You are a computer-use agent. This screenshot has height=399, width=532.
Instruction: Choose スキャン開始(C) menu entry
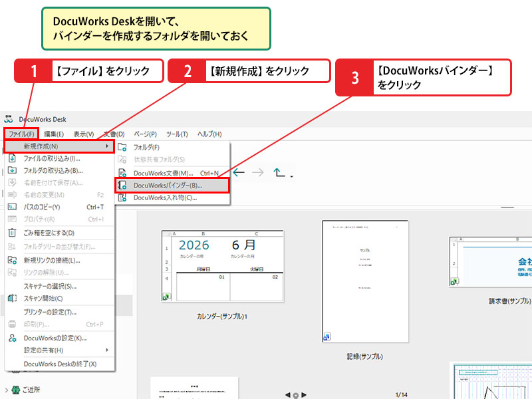[59, 299]
